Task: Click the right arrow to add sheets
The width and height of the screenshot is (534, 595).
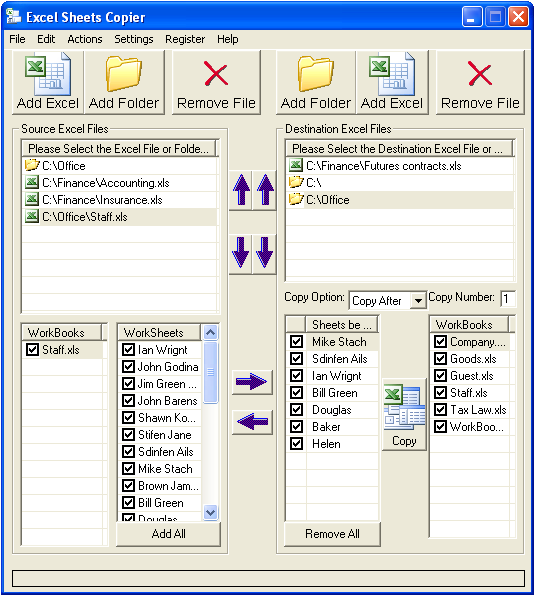Action: click(x=252, y=382)
